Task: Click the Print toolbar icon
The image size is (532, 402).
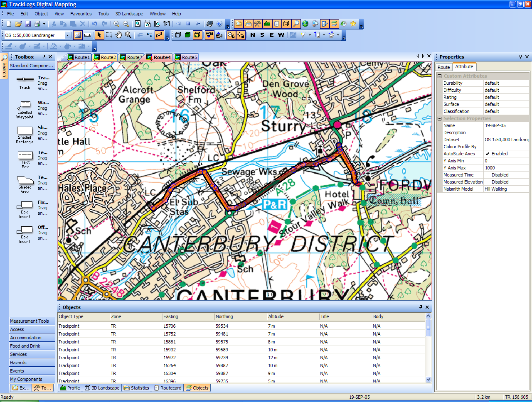Action: [37, 24]
